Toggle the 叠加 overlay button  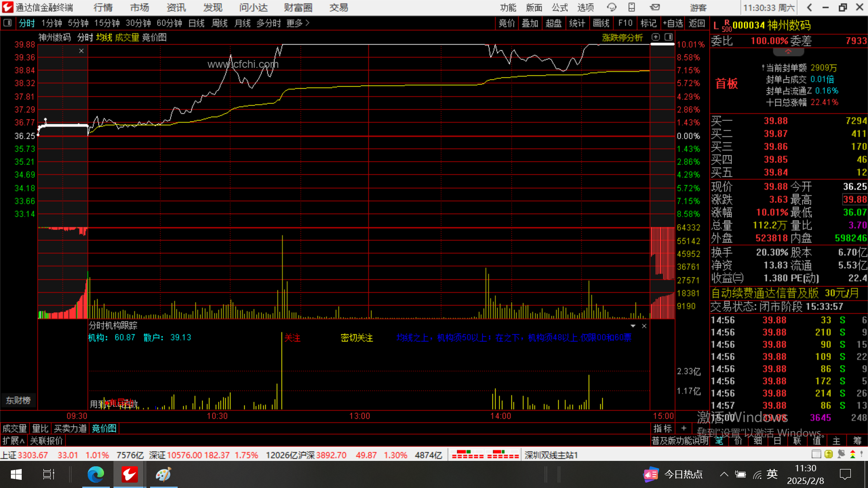(x=530, y=23)
